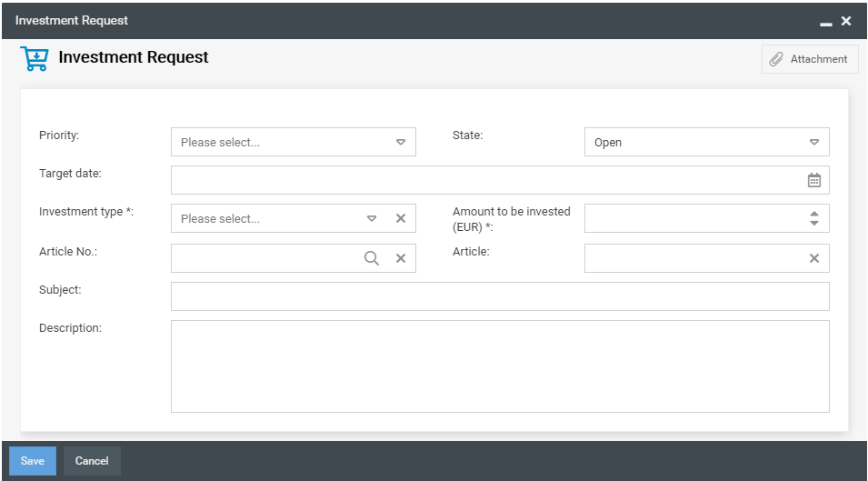
Task: Close the Investment Request dialog
Action: coord(846,21)
